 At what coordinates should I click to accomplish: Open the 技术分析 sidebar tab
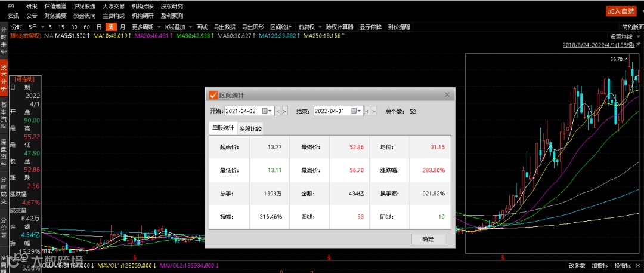point(4,78)
